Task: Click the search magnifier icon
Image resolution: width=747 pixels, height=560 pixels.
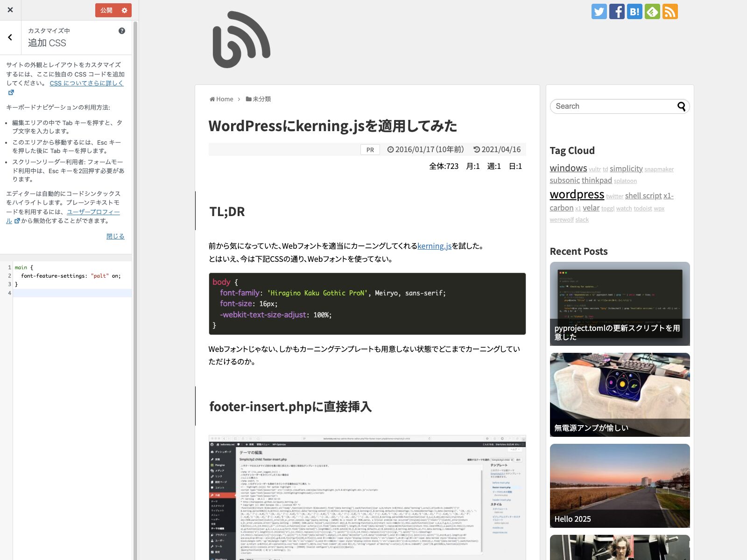Action: tap(682, 106)
